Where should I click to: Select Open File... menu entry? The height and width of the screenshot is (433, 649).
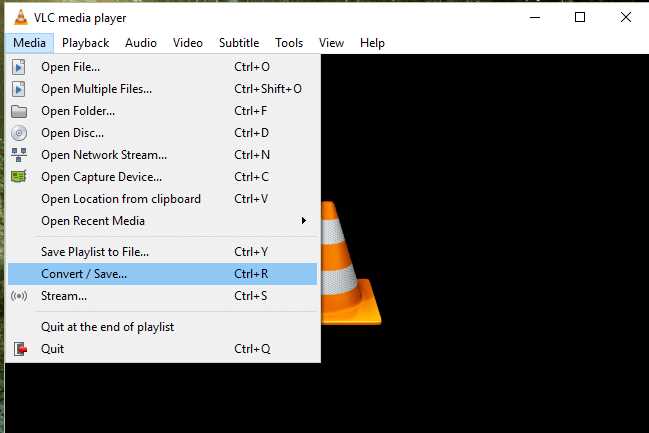coord(163,67)
